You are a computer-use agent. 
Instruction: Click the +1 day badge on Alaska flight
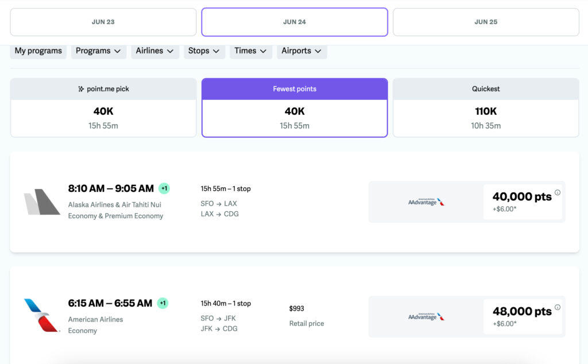coord(164,188)
